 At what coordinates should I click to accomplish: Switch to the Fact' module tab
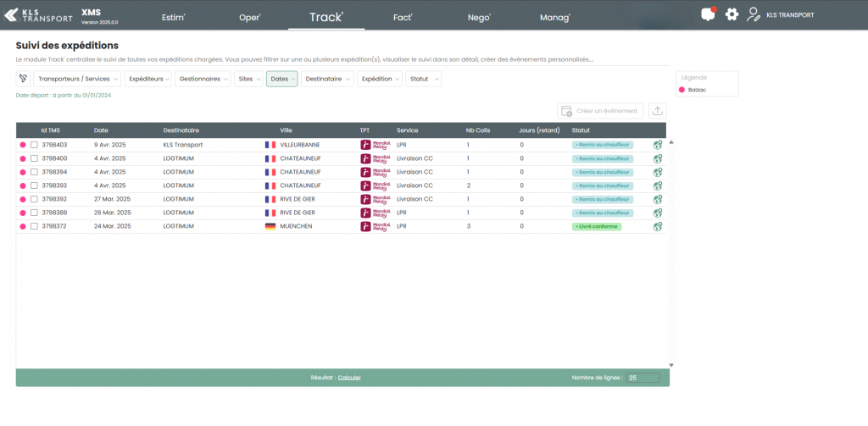pyautogui.click(x=403, y=17)
